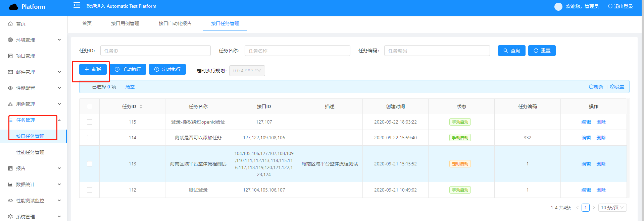The width and height of the screenshot is (644, 221).
Task: Toggle the select-all header checkbox
Action: click(90, 106)
